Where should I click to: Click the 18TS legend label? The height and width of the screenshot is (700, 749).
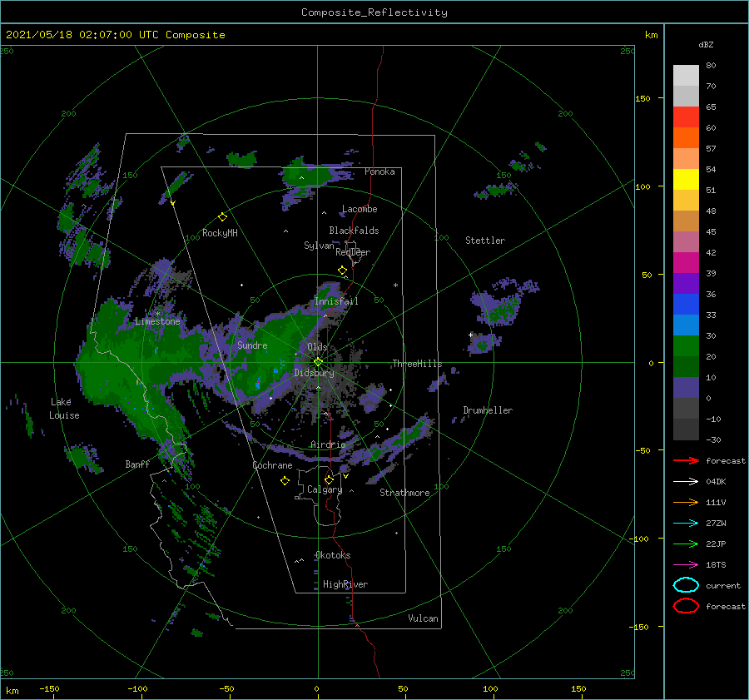click(x=716, y=564)
